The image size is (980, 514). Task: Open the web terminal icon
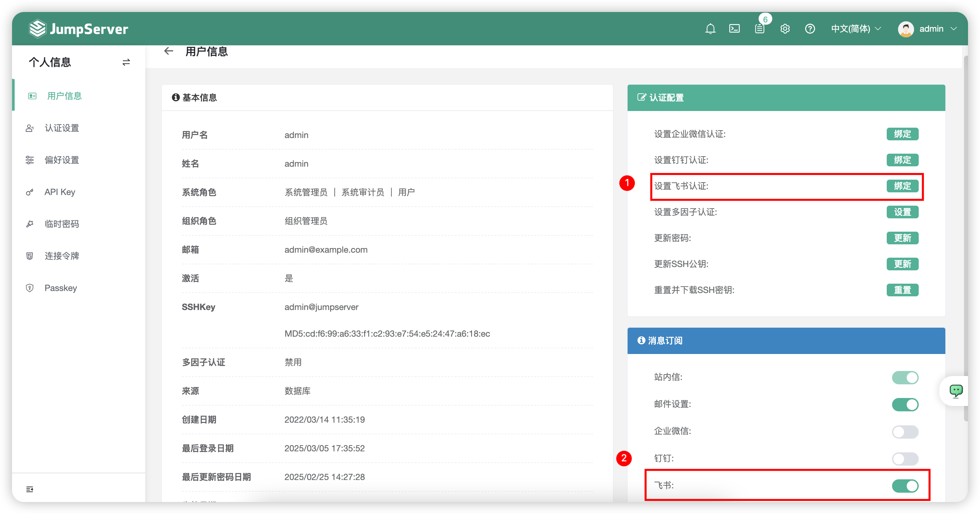click(x=734, y=29)
